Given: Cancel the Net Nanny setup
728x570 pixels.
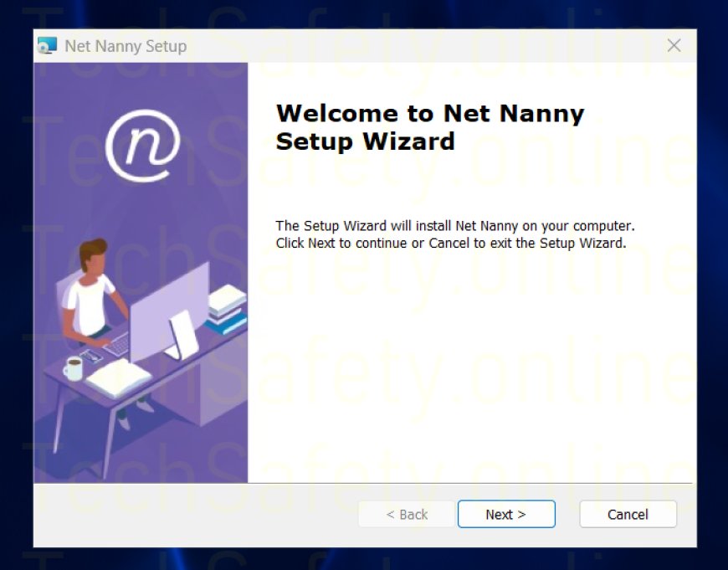Looking at the screenshot, I should pos(628,514).
